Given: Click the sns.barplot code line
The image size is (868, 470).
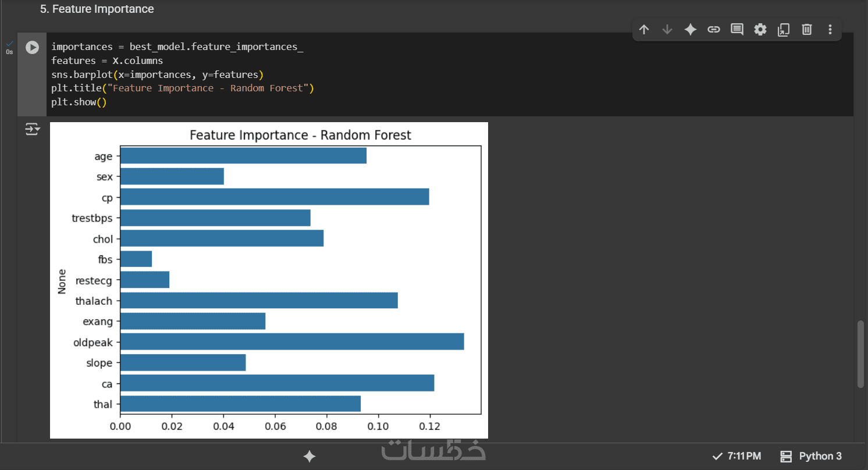Looking at the screenshot, I should (x=157, y=74).
